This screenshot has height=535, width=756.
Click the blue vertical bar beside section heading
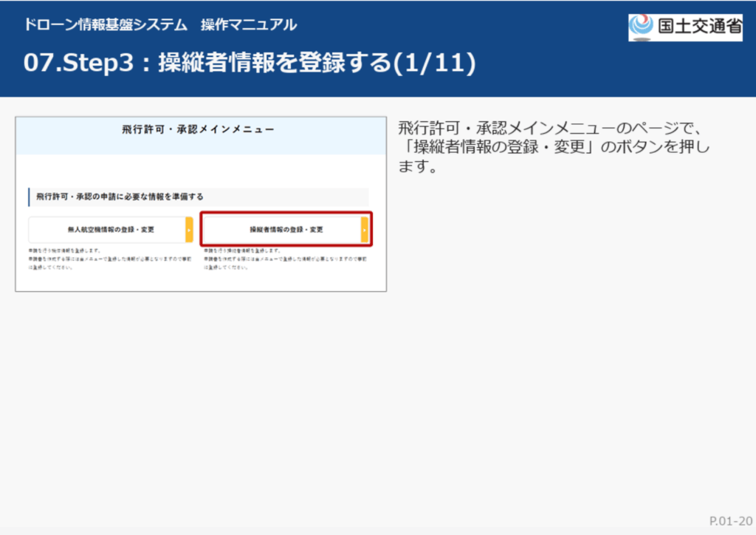(x=29, y=197)
